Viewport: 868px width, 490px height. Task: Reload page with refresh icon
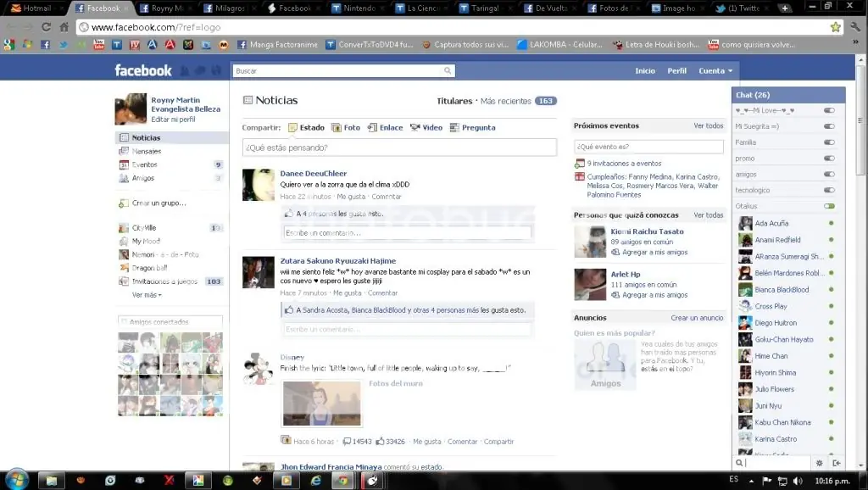(46, 26)
